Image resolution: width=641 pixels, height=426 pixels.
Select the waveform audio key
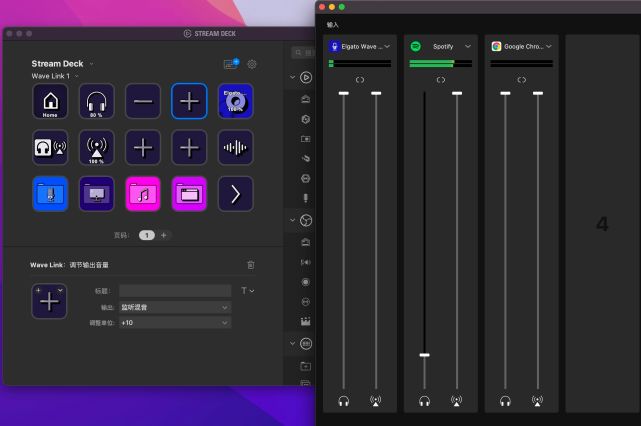(235, 148)
